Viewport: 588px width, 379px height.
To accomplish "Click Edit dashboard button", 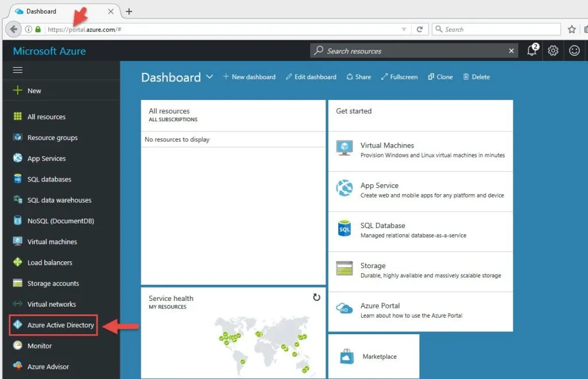I will click(x=311, y=77).
